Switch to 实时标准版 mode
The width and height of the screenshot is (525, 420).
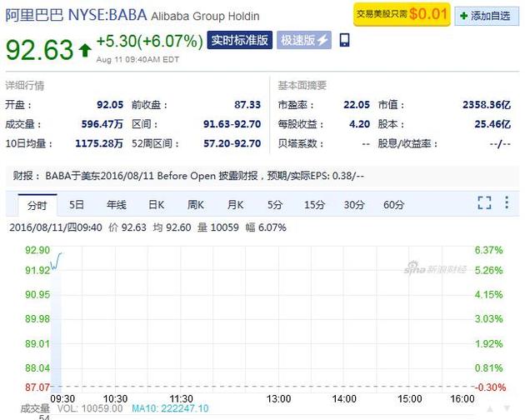coord(240,40)
